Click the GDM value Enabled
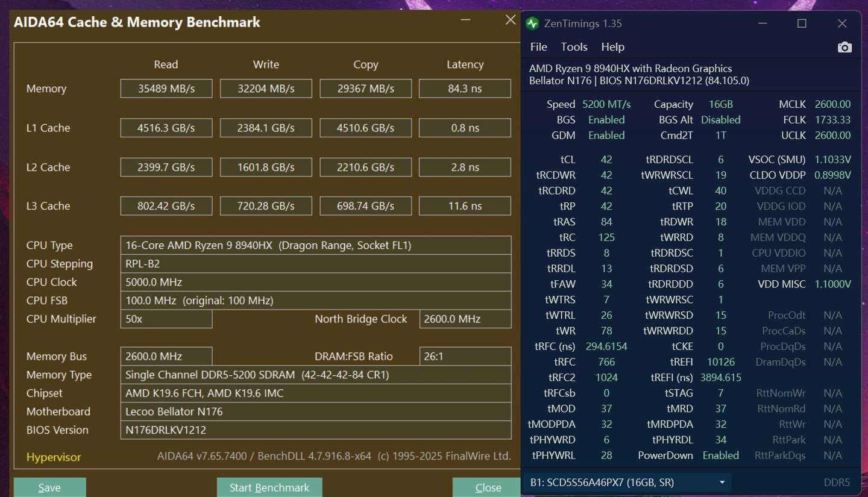Screen dimensions: 868x497 tap(606, 136)
